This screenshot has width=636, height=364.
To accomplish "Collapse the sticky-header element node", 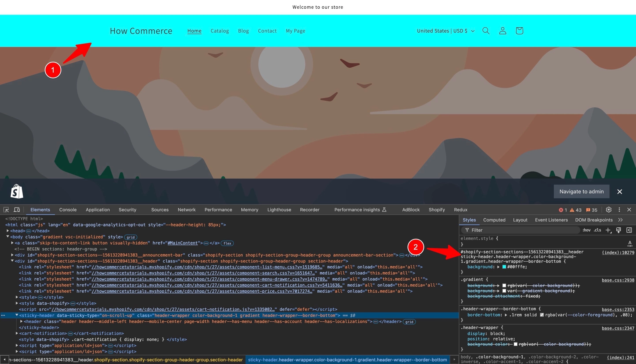I will click(17, 315).
